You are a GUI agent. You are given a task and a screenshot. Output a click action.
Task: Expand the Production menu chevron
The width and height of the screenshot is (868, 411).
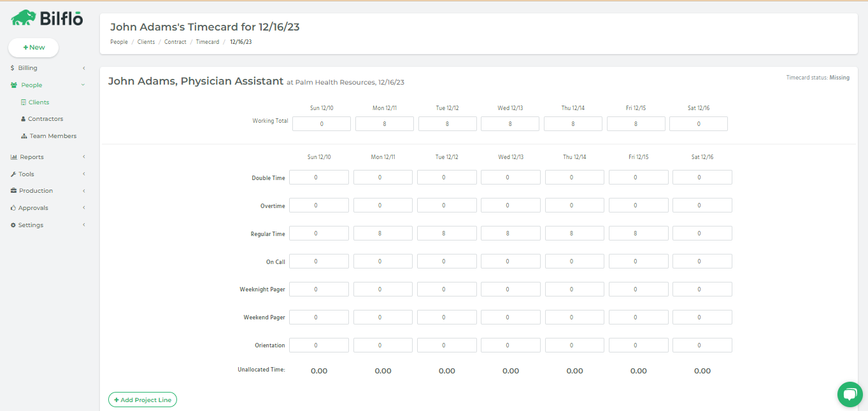click(x=83, y=191)
